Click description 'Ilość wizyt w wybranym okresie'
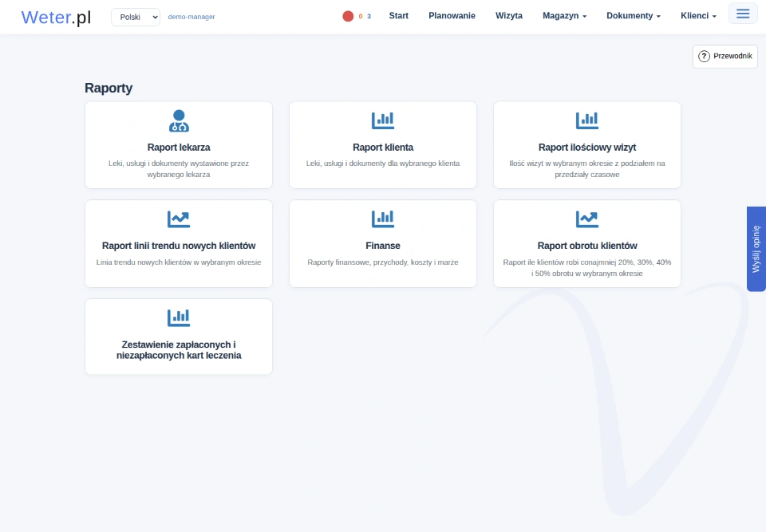The width and height of the screenshot is (766, 532). click(586, 169)
